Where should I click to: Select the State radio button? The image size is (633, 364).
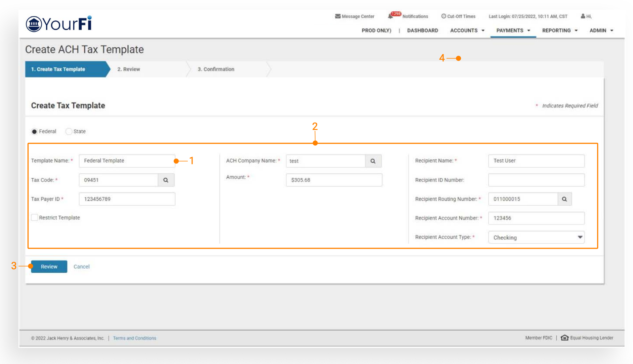click(x=69, y=132)
